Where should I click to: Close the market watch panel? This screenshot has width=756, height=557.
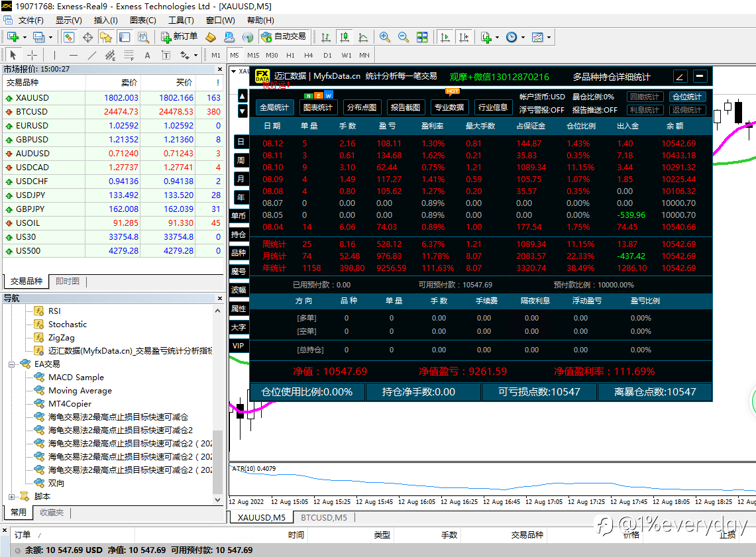pyautogui.click(x=220, y=70)
